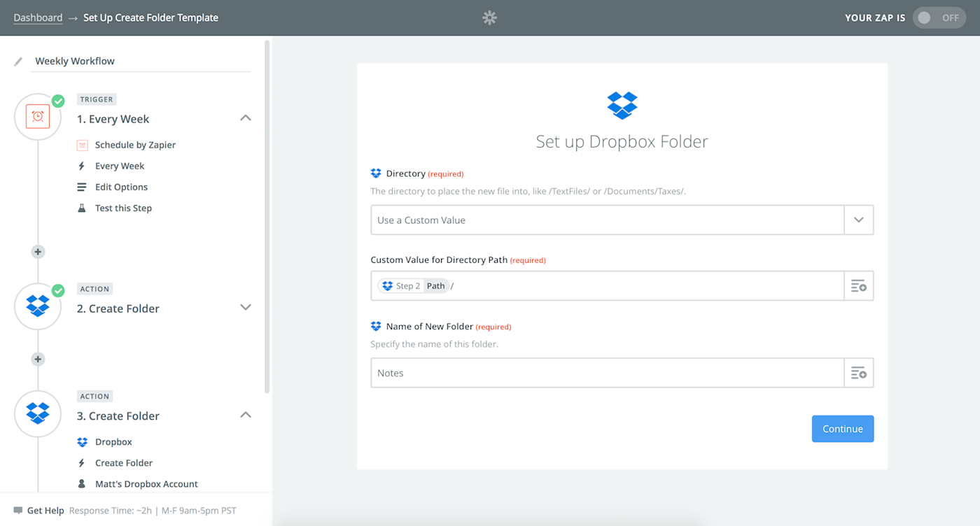Add a step using the plus icon

tap(38, 252)
